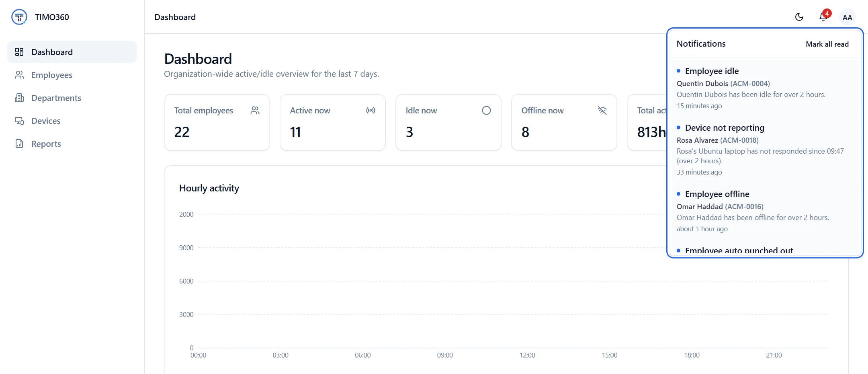This screenshot has width=868, height=374.
Task: Click the Total employees value 22
Action: pyautogui.click(x=182, y=132)
